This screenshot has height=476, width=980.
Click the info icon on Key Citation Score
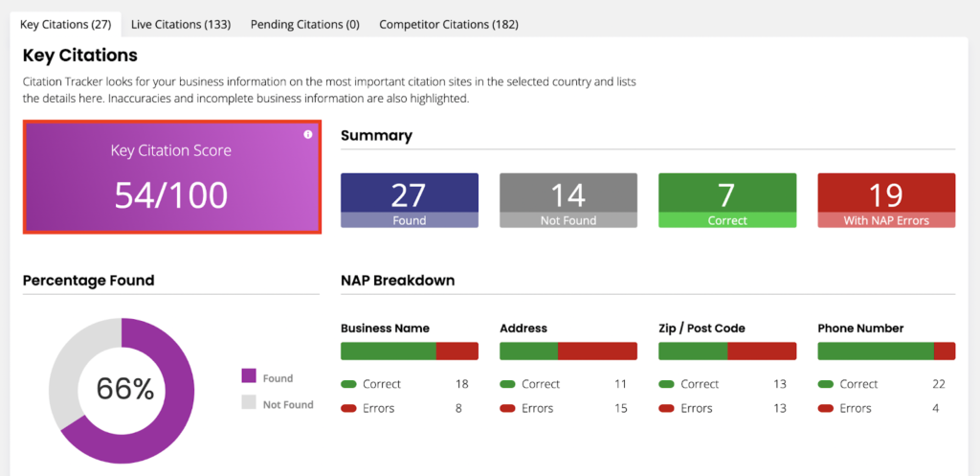coord(307,135)
